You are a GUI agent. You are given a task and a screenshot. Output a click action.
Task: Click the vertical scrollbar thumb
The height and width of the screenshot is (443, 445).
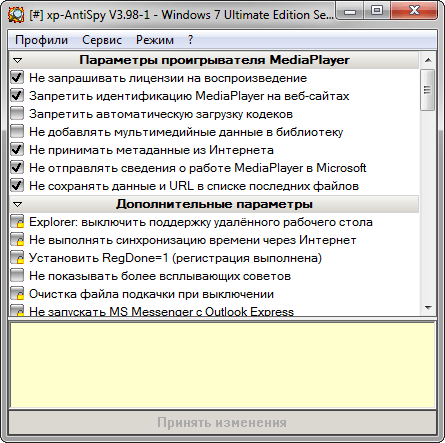(x=428, y=90)
